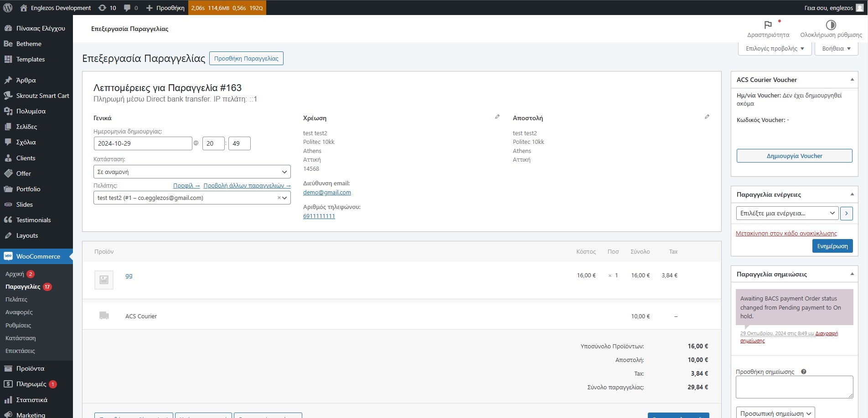Open the private note type dropdown
Screen dimensions: 868x418
[775, 413]
